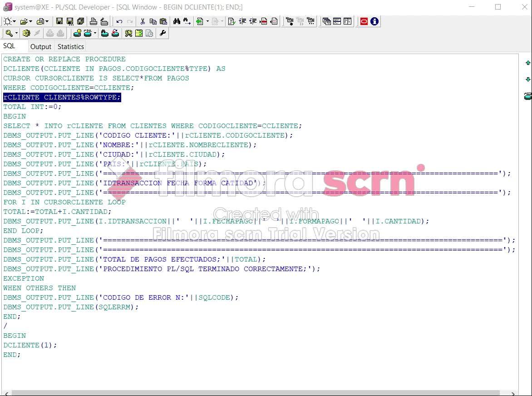Click the Undo arrow icon
This screenshot has height=396, width=532.
[119, 21]
